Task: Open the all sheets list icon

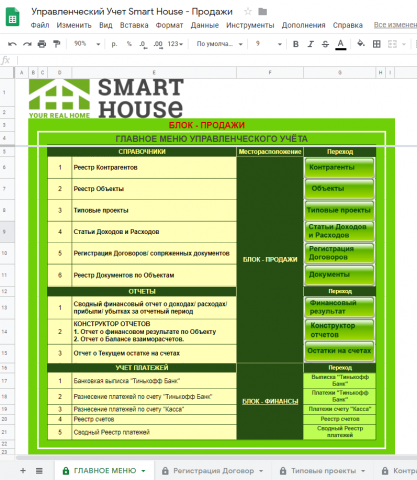Action: click(39, 471)
